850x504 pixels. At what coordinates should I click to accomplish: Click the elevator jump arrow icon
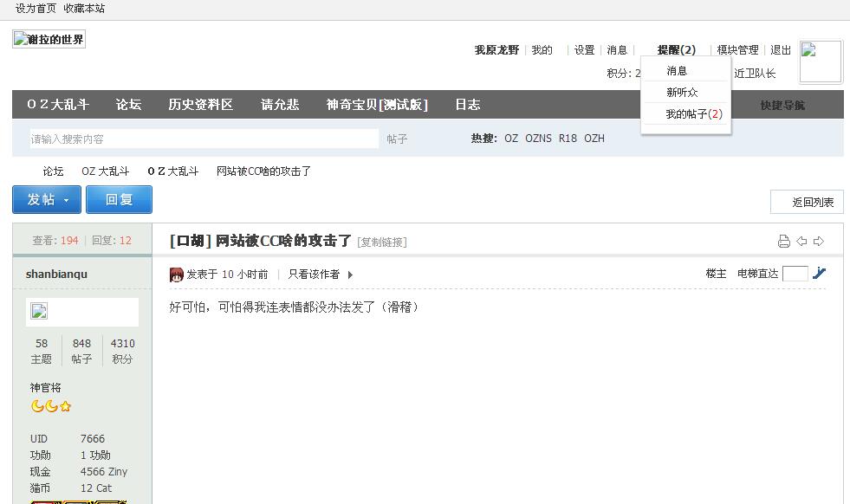pyautogui.click(x=819, y=273)
